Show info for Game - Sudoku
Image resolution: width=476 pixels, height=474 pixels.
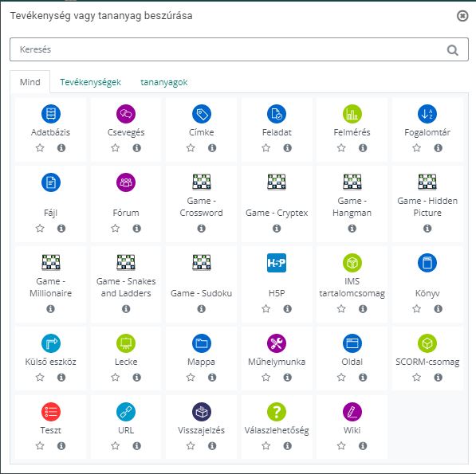tap(201, 309)
